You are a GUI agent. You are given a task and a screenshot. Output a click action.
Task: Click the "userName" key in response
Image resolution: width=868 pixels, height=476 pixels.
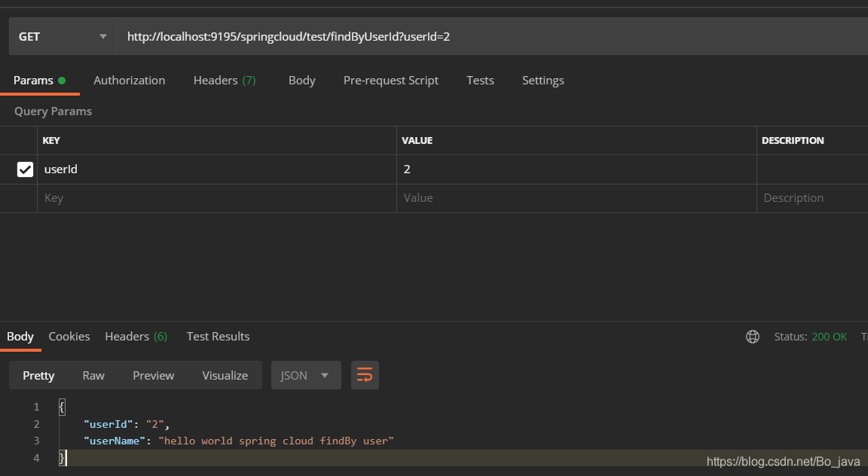pyautogui.click(x=115, y=441)
